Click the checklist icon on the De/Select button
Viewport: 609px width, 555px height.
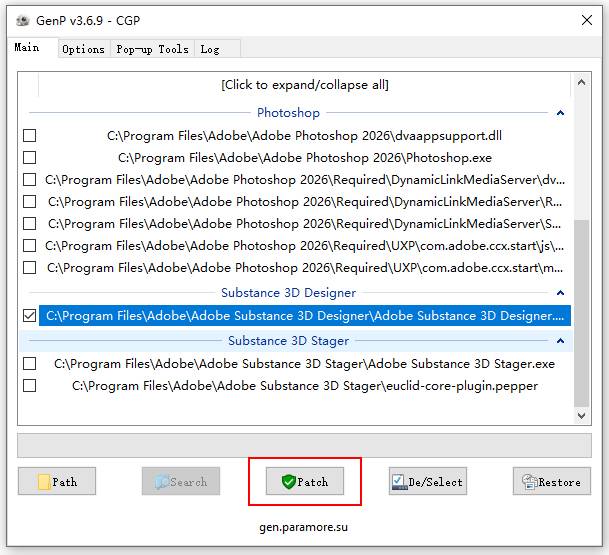[399, 482]
